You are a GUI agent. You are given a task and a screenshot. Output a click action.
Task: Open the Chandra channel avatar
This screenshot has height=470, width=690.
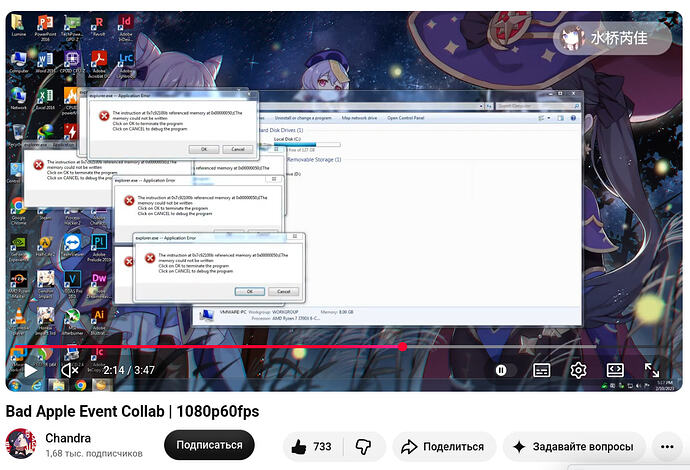pos(21,444)
